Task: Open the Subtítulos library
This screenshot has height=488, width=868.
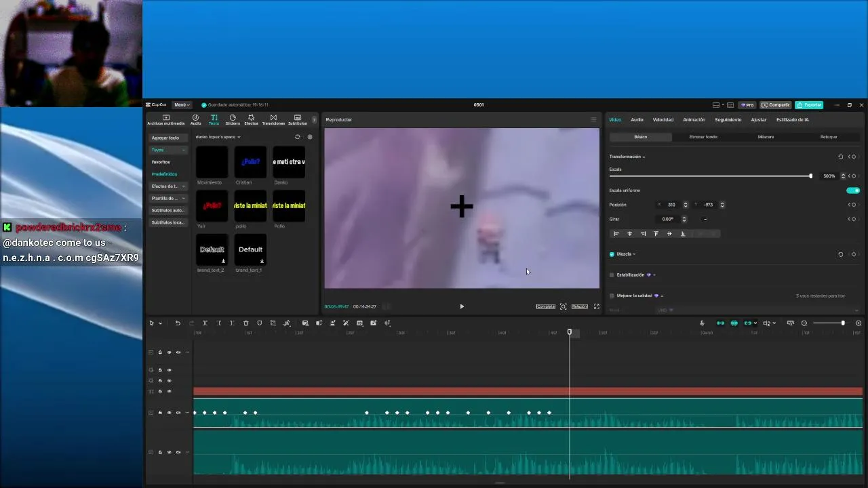Action: (x=297, y=120)
